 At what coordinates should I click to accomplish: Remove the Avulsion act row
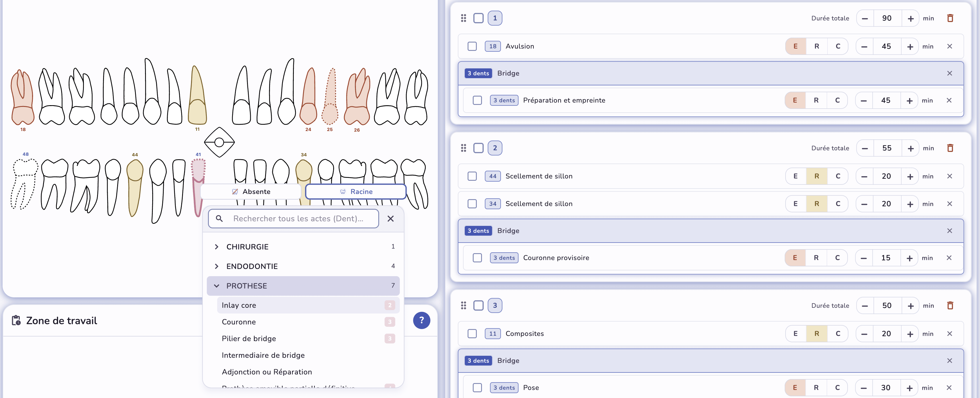(x=950, y=47)
